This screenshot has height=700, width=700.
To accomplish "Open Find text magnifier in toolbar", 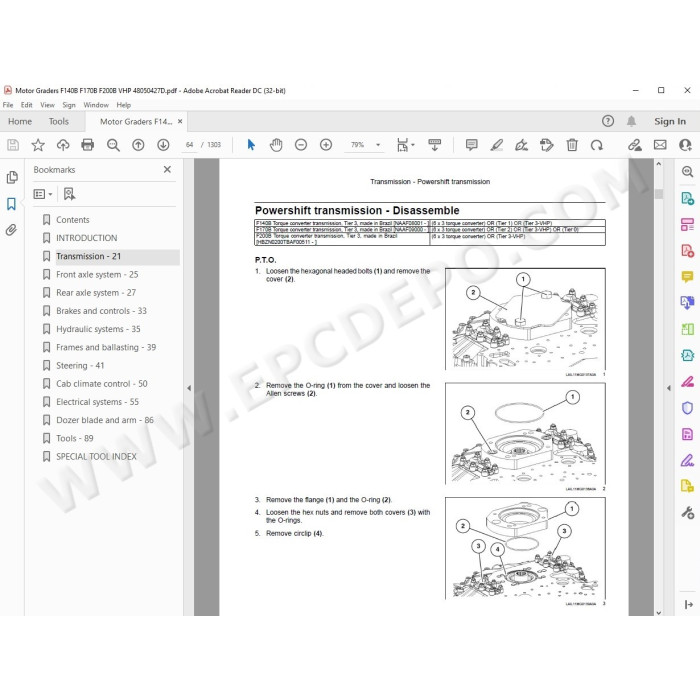I will (x=113, y=145).
